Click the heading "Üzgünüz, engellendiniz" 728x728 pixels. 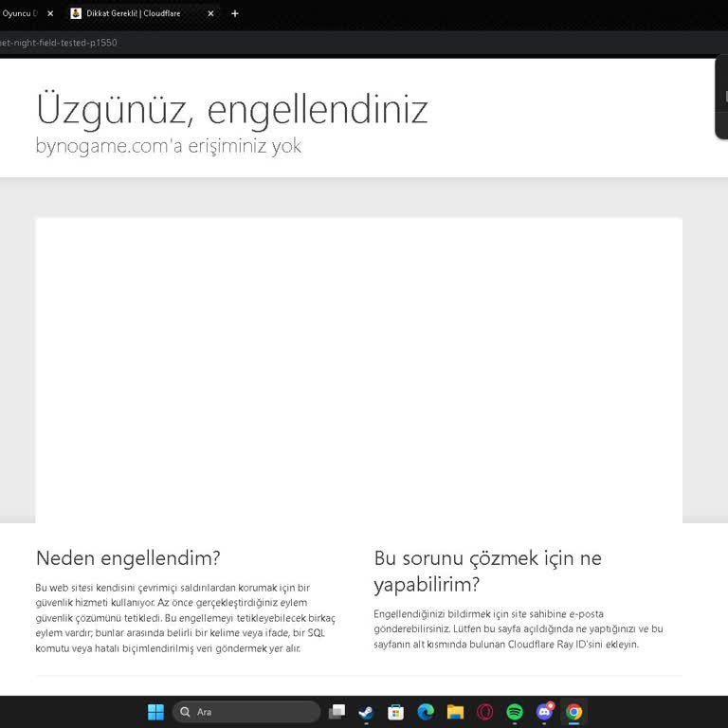coord(232,110)
